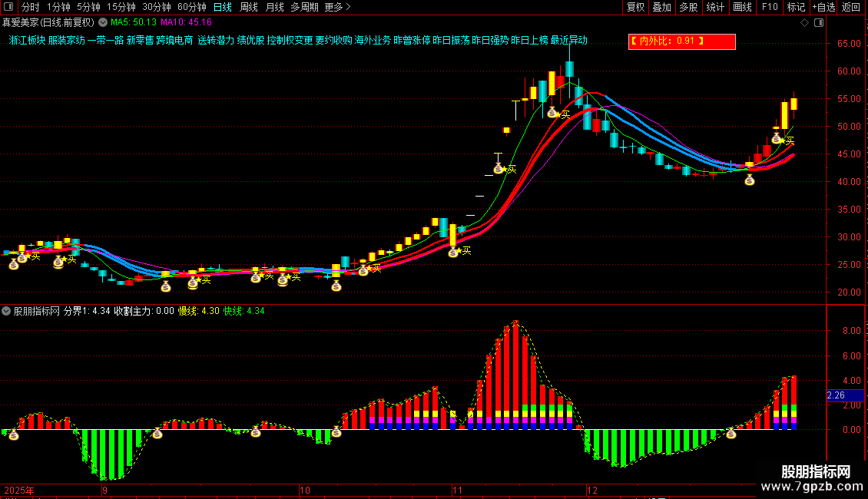Click the red 内外比: 0.91 box
Image resolution: width=868 pixels, height=499 pixels.
click(x=682, y=41)
